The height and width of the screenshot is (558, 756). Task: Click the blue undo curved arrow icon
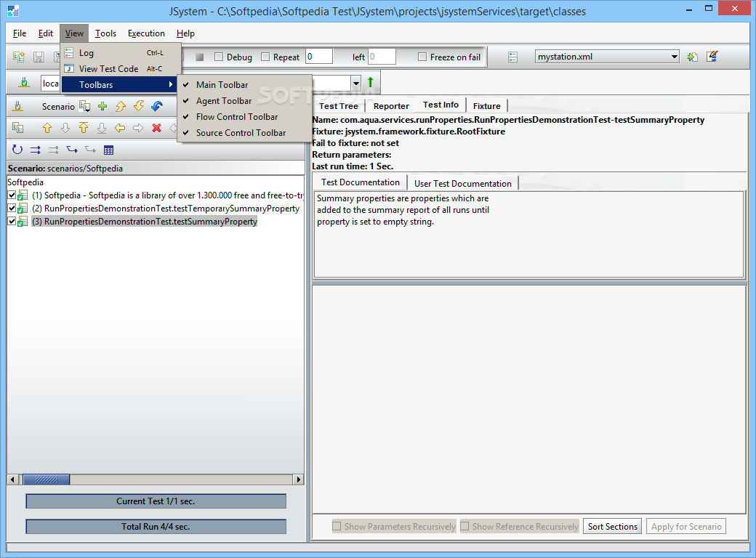(x=157, y=106)
